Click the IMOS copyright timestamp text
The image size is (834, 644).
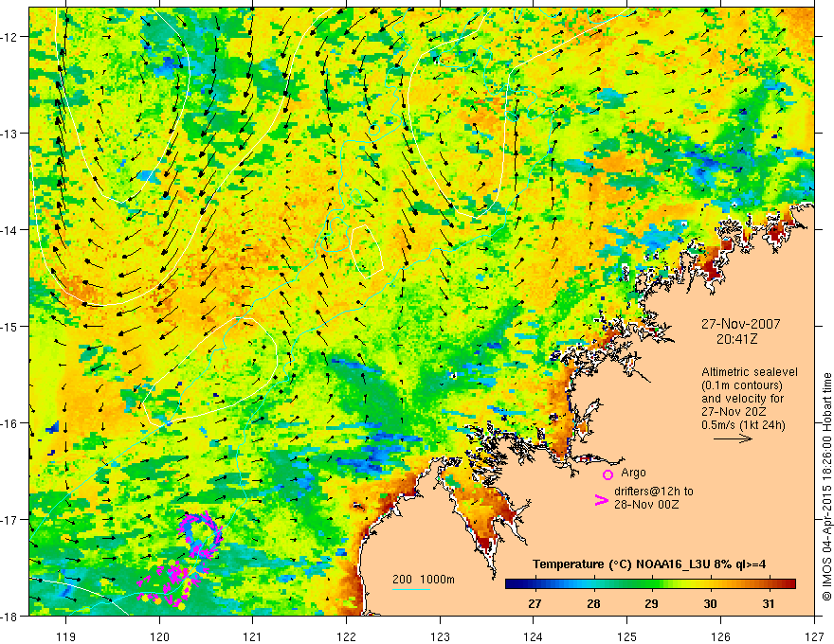(827, 487)
